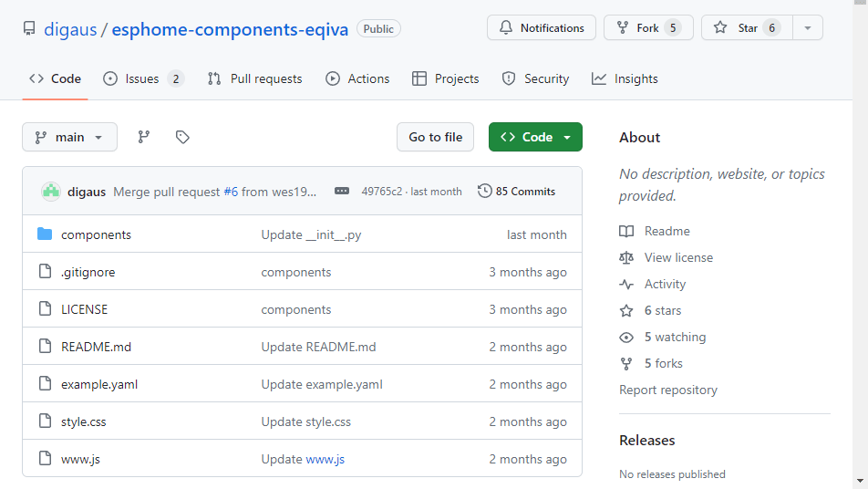Click the style.css file icon

click(x=45, y=421)
